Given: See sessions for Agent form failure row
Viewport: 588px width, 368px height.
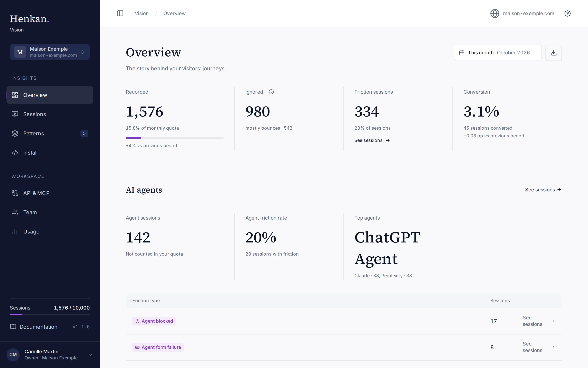Looking at the screenshot, I should [x=539, y=347].
